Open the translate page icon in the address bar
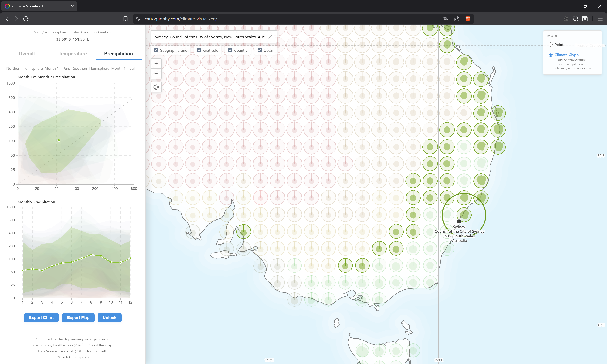The image size is (607, 364). (x=446, y=19)
